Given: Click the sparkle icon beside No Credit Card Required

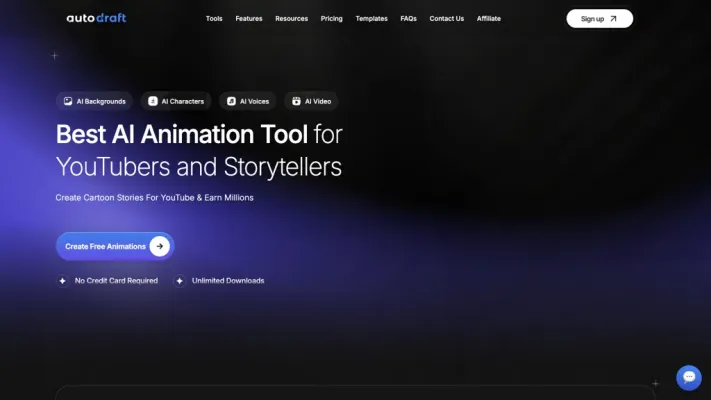Looking at the screenshot, I should (x=63, y=281).
